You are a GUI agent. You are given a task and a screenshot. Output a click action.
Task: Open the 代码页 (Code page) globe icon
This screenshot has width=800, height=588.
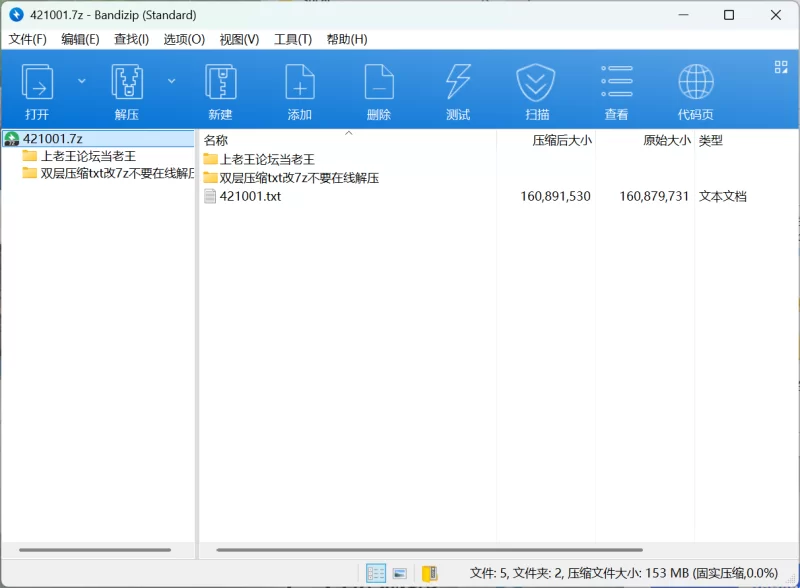tap(695, 90)
